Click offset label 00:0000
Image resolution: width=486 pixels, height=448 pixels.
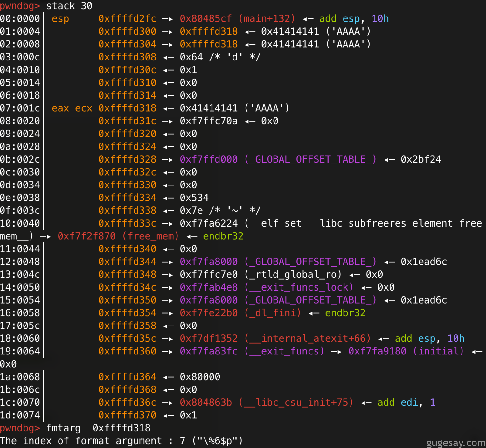coord(20,19)
